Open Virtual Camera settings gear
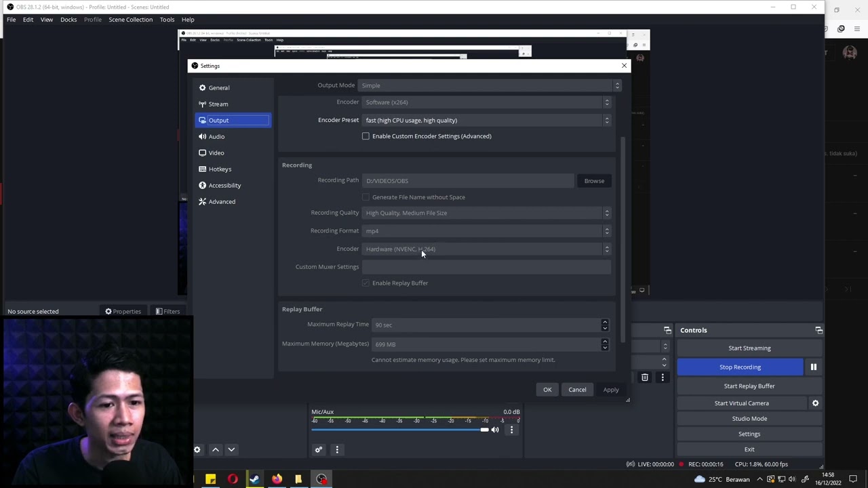The height and width of the screenshot is (488, 868). (x=815, y=403)
